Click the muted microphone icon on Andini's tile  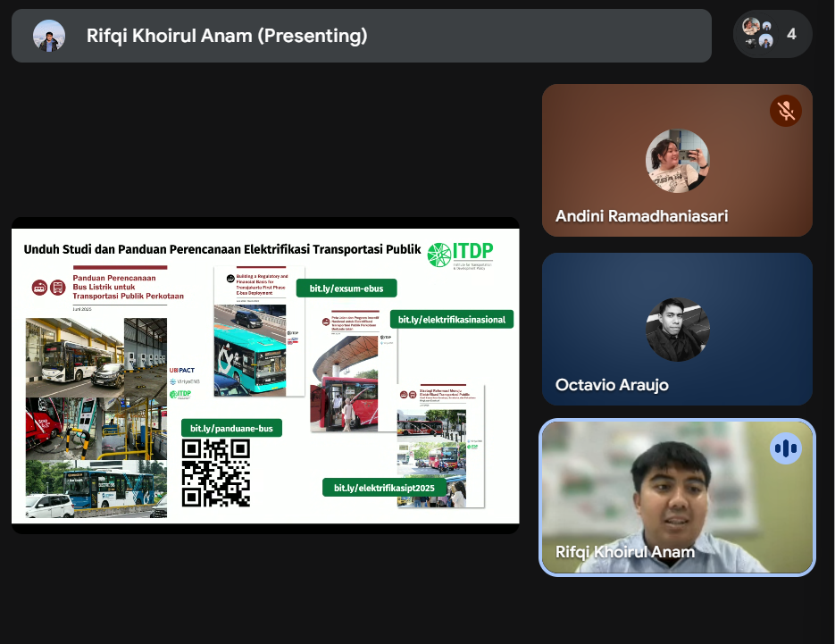pyautogui.click(x=786, y=111)
